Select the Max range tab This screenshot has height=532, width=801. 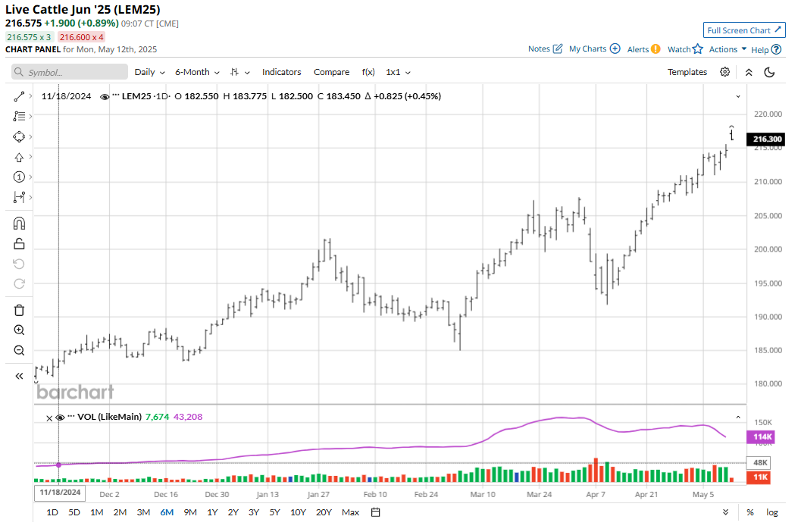point(350,512)
